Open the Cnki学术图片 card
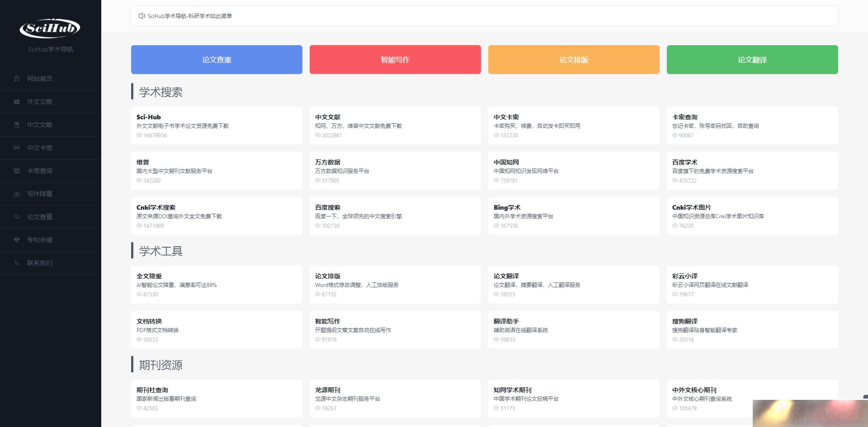Screen dimensions: 868x427 click(752, 216)
